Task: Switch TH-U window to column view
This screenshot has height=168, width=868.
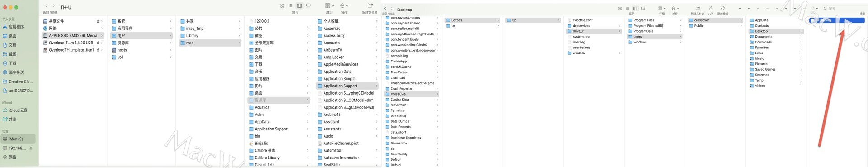Action: (x=299, y=5)
